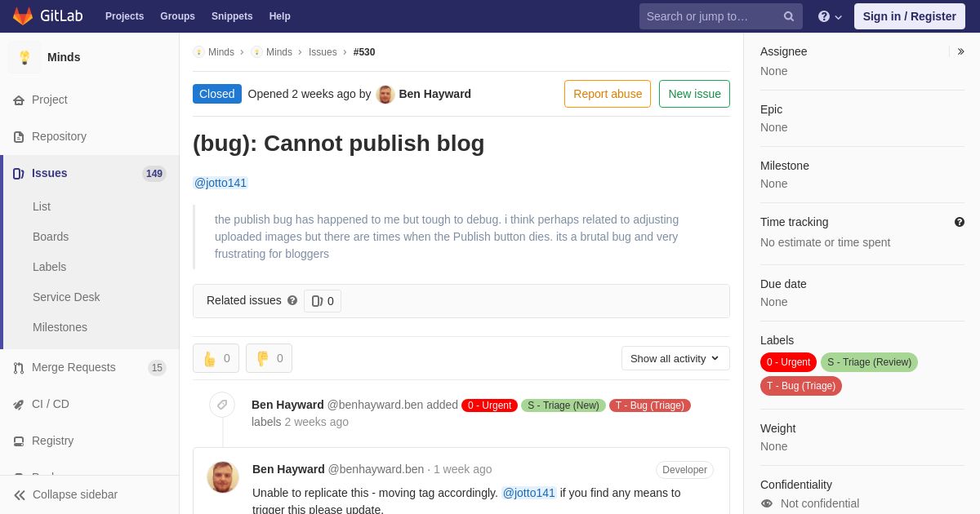Click Time tracking help icon
The image size is (980, 514).
(960, 222)
